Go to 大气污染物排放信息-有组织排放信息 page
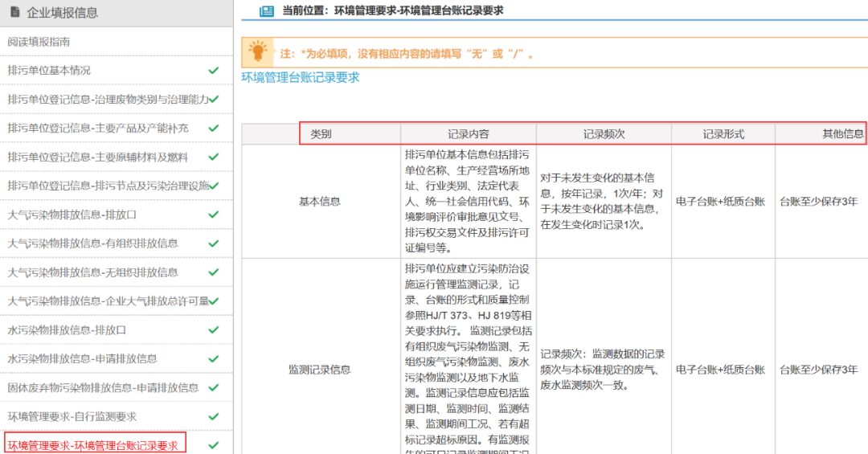Image resolution: width=868 pixels, height=454 pixels. tap(93, 243)
